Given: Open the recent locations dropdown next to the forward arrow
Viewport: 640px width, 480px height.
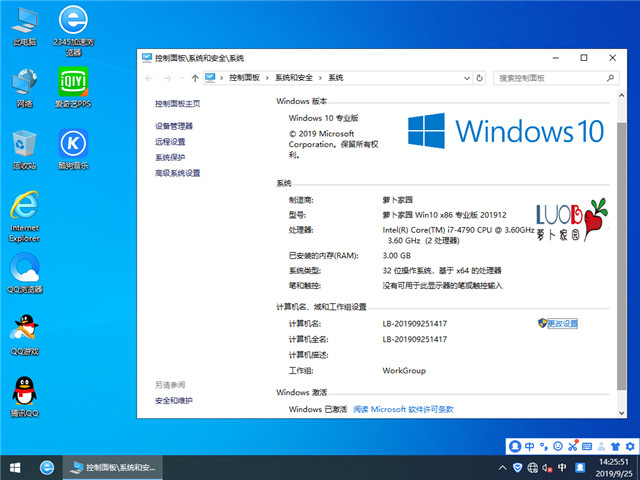Looking at the screenshot, I should (x=182, y=78).
